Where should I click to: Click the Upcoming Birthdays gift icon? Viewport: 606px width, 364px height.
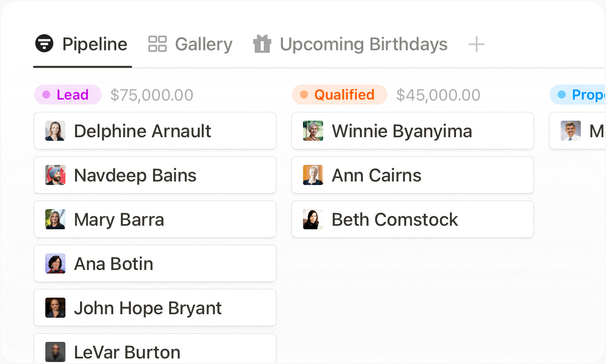262,44
